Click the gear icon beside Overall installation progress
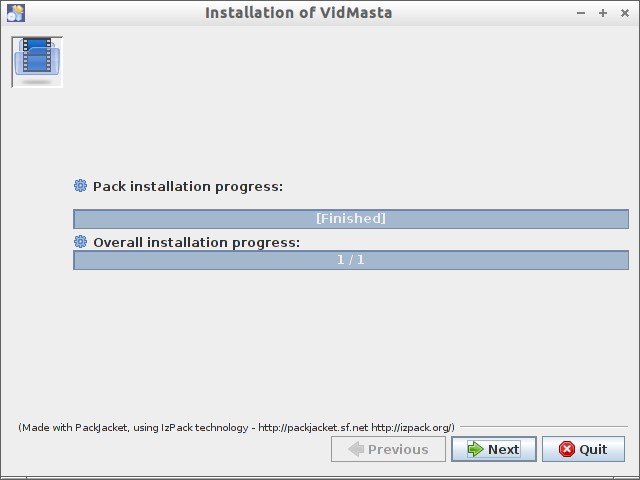This screenshot has width=640, height=480. 81,242
